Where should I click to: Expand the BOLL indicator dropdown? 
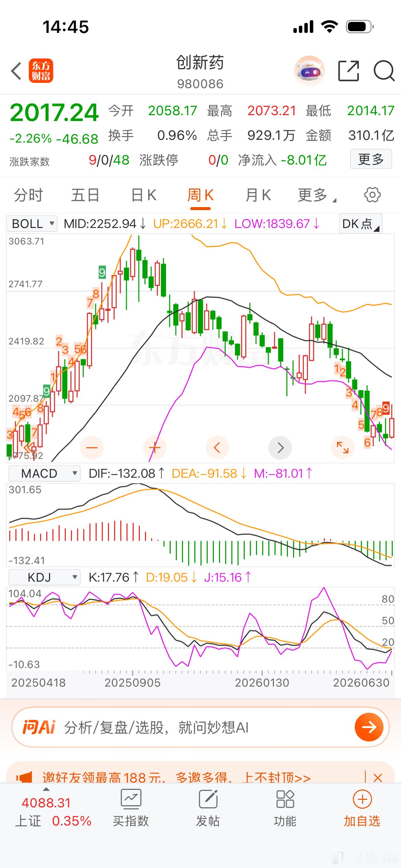32,224
